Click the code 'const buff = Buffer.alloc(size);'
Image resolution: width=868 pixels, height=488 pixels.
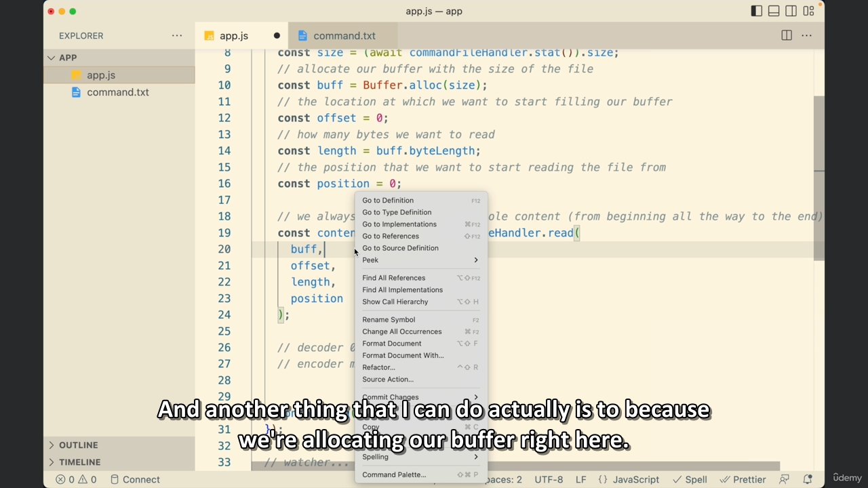click(x=382, y=85)
